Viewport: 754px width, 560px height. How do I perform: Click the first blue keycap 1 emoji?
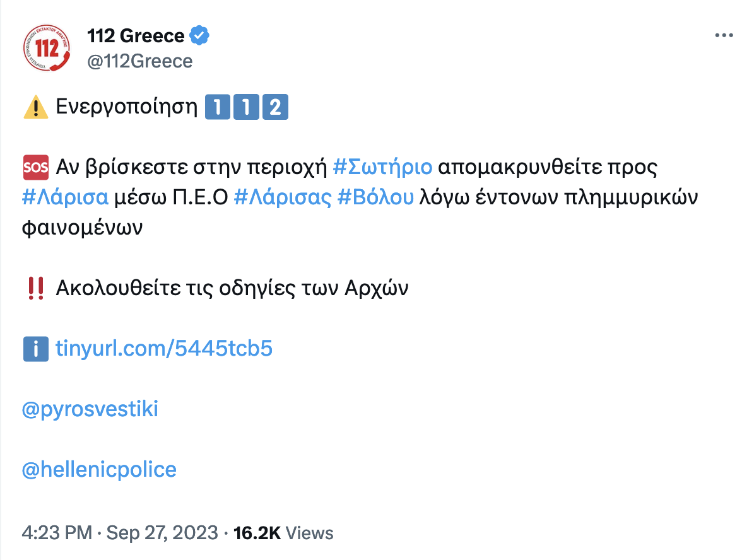217,108
